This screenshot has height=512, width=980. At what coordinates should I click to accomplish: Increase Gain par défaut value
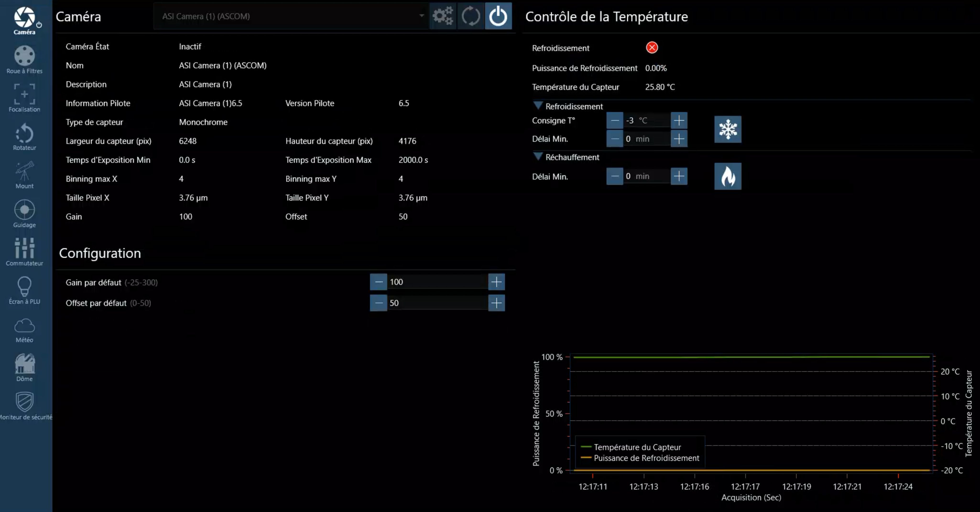click(x=496, y=282)
